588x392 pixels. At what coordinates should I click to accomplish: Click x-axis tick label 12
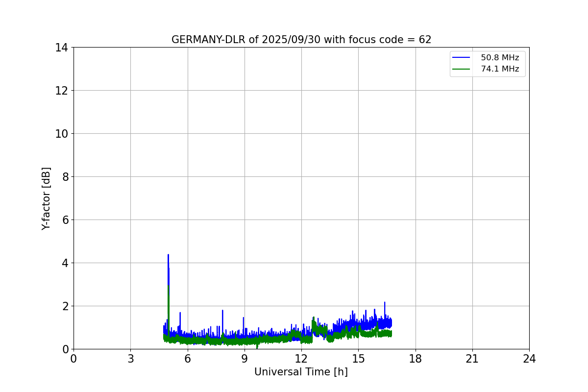[x=301, y=359]
